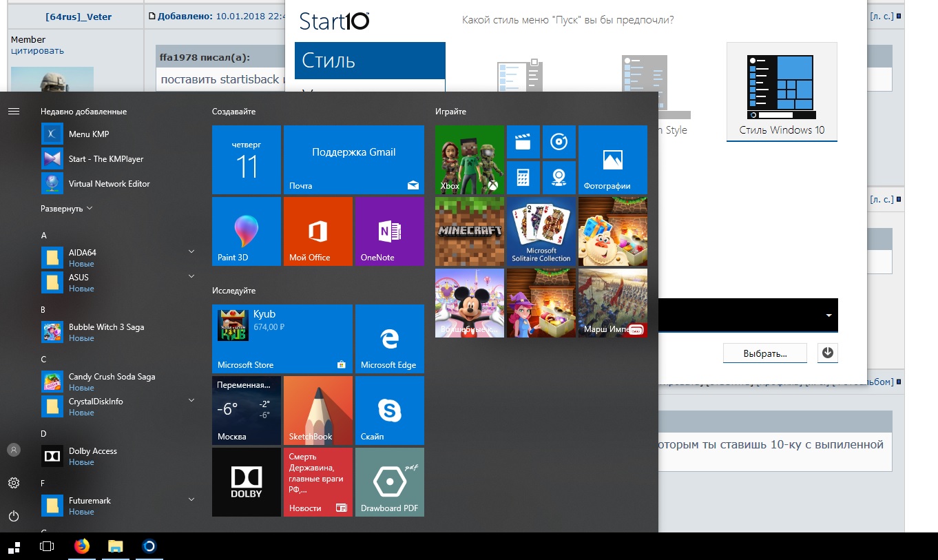Click the blue ring icon on the taskbar
The width and height of the screenshot is (938, 560).
pos(149,546)
